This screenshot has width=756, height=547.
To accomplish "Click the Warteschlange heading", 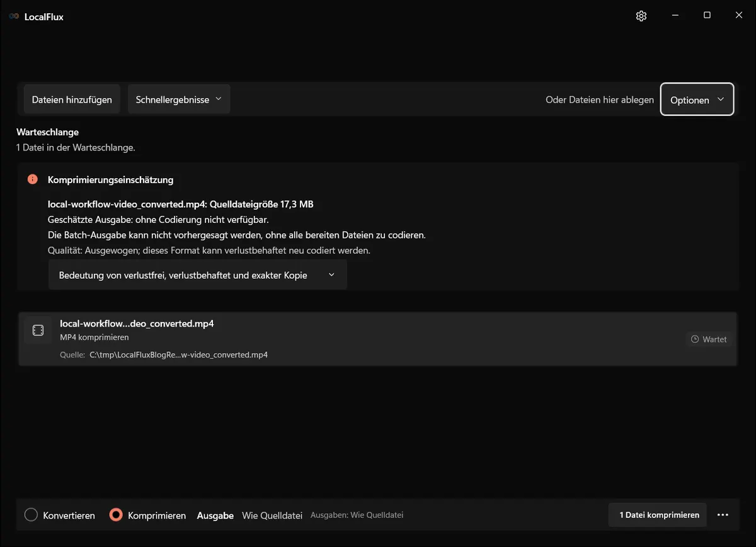I will (x=48, y=132).
